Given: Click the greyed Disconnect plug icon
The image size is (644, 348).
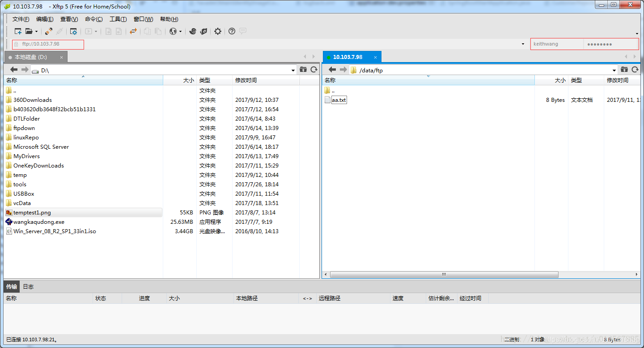Looking at the screenshot, I should (x=59, y=31).
